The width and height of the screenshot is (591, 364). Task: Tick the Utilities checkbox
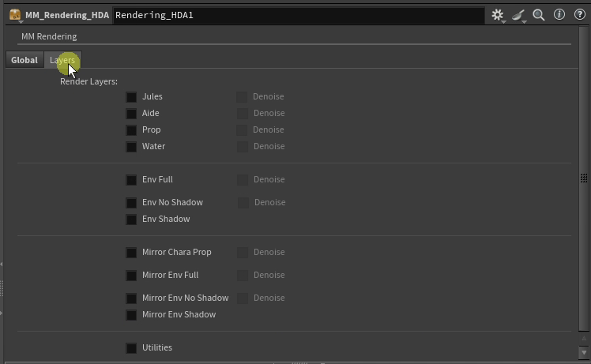point(131,348)
